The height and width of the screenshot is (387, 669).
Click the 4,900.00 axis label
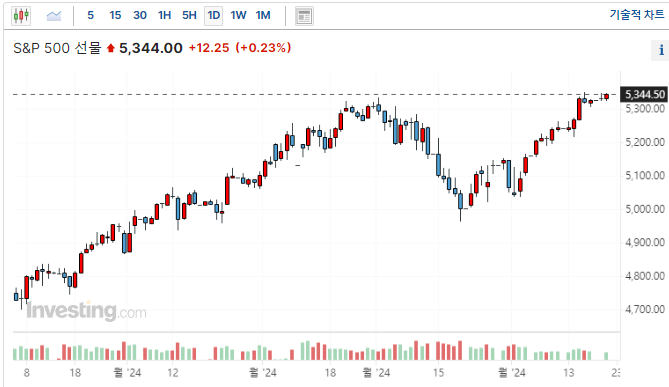click(645, 242)
